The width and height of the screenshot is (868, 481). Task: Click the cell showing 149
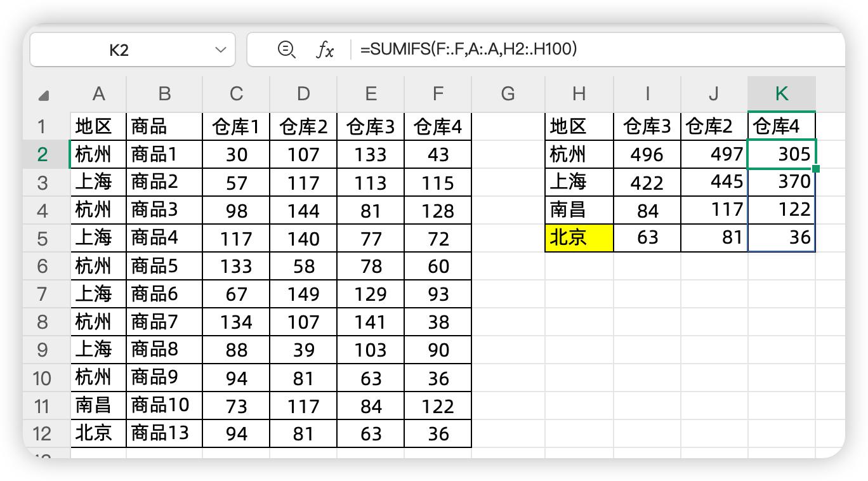[303, 294]
